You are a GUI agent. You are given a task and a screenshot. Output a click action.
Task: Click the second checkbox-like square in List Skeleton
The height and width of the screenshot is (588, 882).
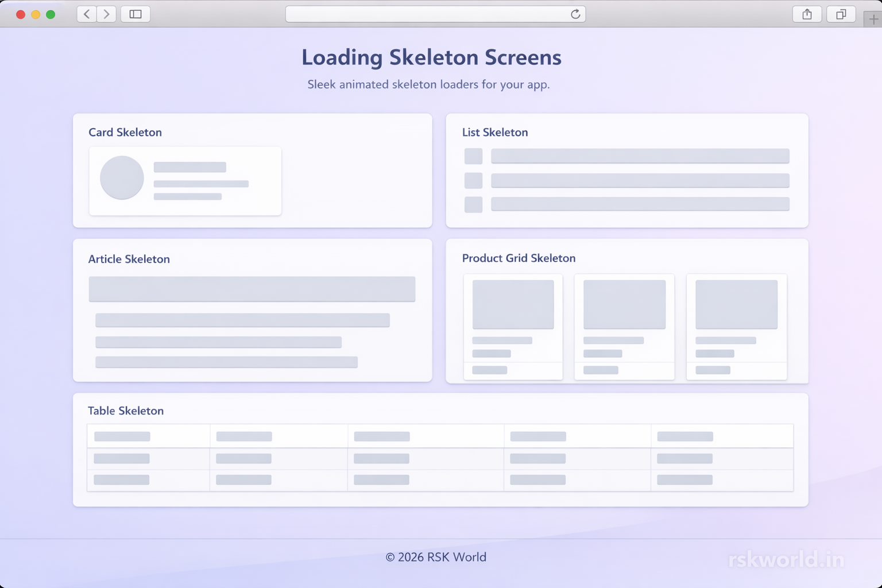[x=473, y=180]
